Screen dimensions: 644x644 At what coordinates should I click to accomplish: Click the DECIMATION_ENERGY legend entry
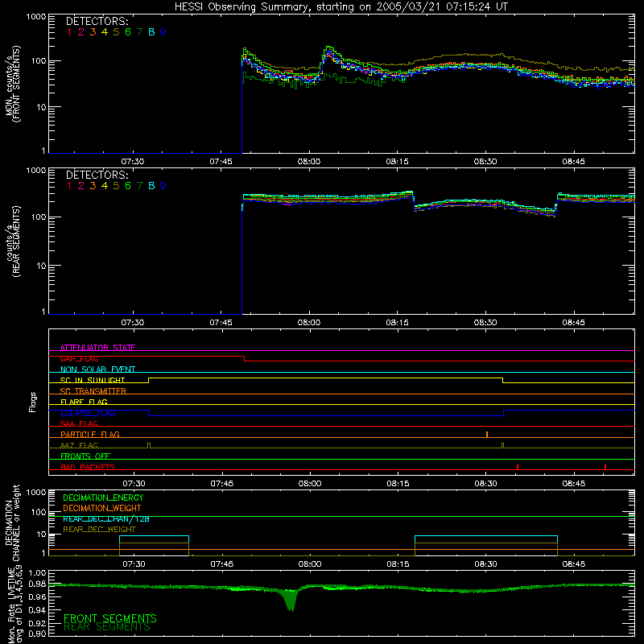[103, 497]
